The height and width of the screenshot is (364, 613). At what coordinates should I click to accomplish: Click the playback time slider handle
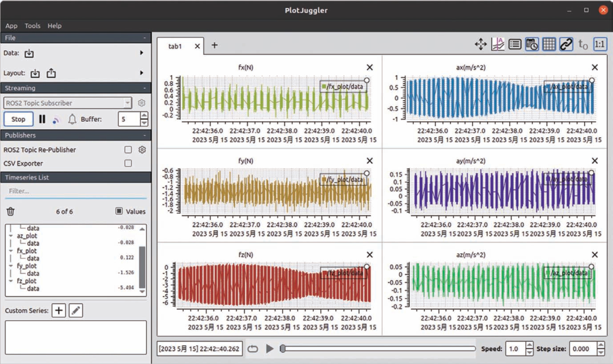click(x=283, y=349)
